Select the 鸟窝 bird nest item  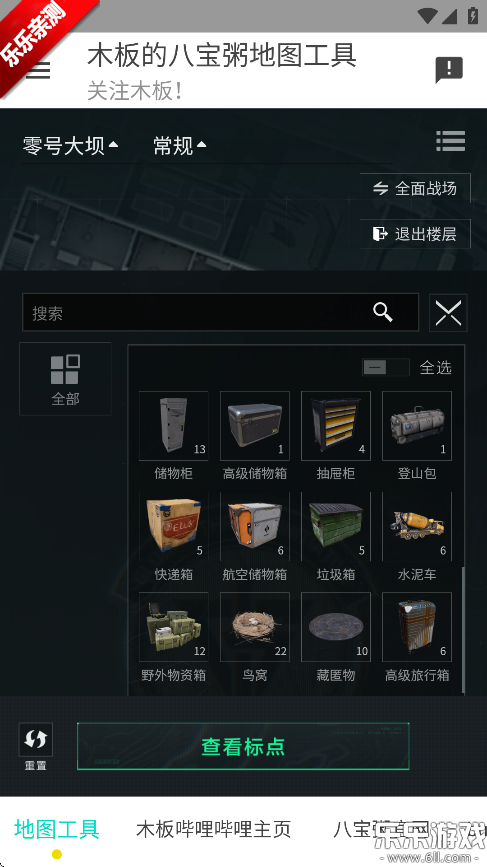[x=255, y=638]
